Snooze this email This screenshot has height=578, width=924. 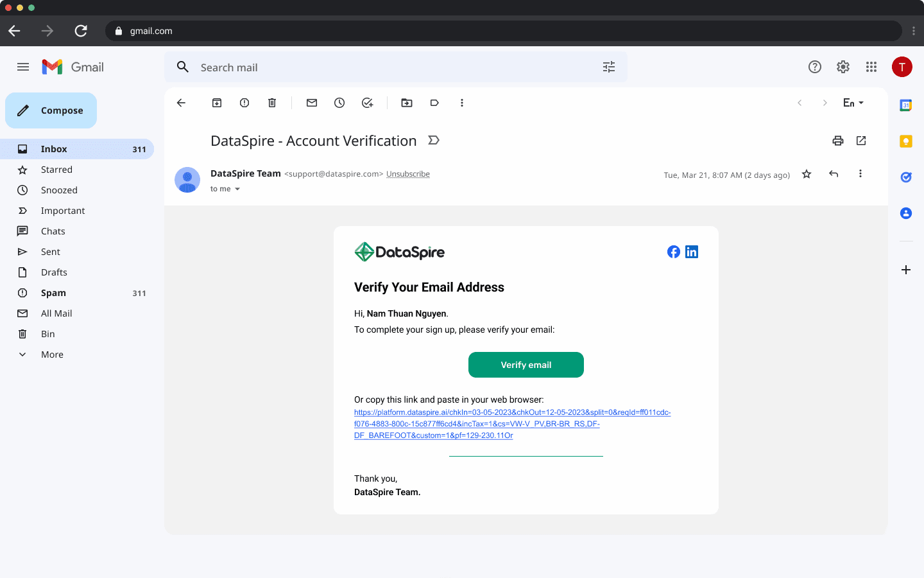click(x=339, y=103)
